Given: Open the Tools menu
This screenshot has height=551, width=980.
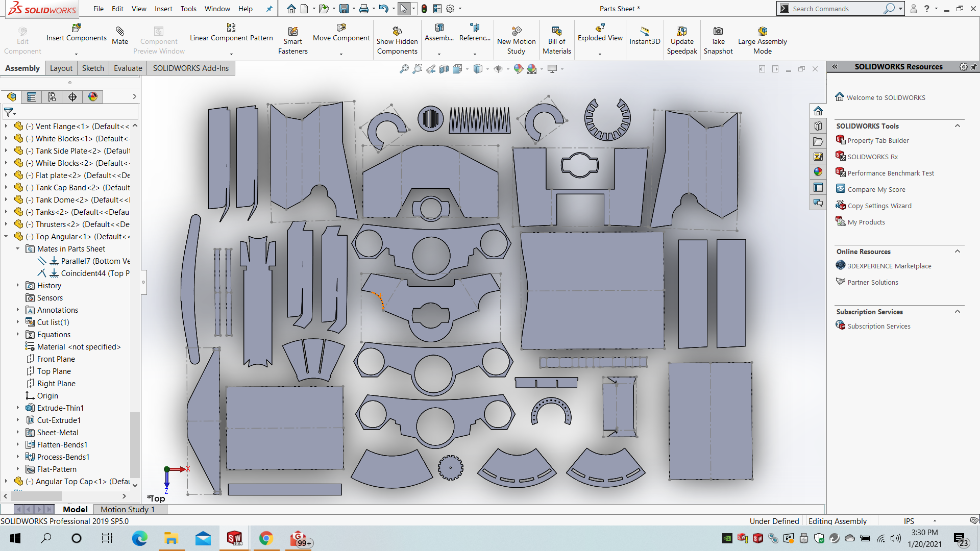Looking at the screenshot, I should click(x=188, y=9).
